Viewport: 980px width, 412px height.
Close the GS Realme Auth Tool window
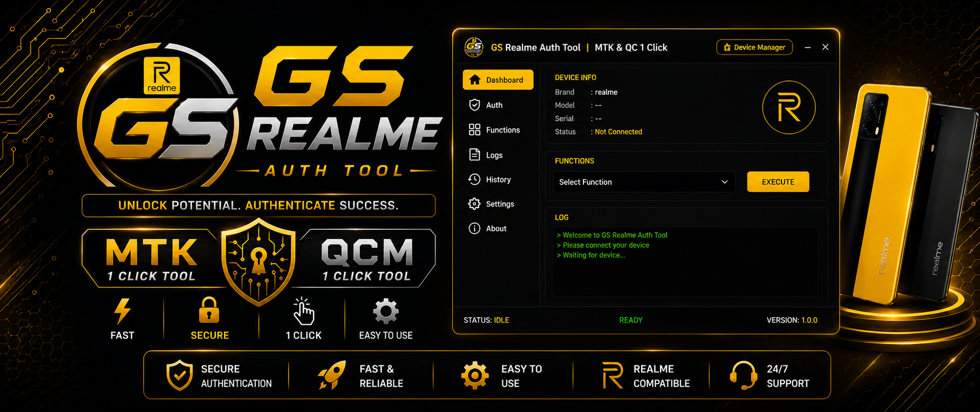click(826, 47)
